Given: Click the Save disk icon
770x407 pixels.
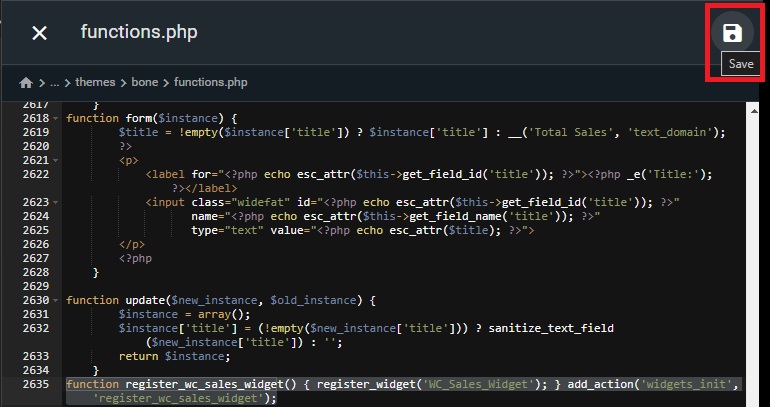Looking at the screenshot, I should click(732, 33).
